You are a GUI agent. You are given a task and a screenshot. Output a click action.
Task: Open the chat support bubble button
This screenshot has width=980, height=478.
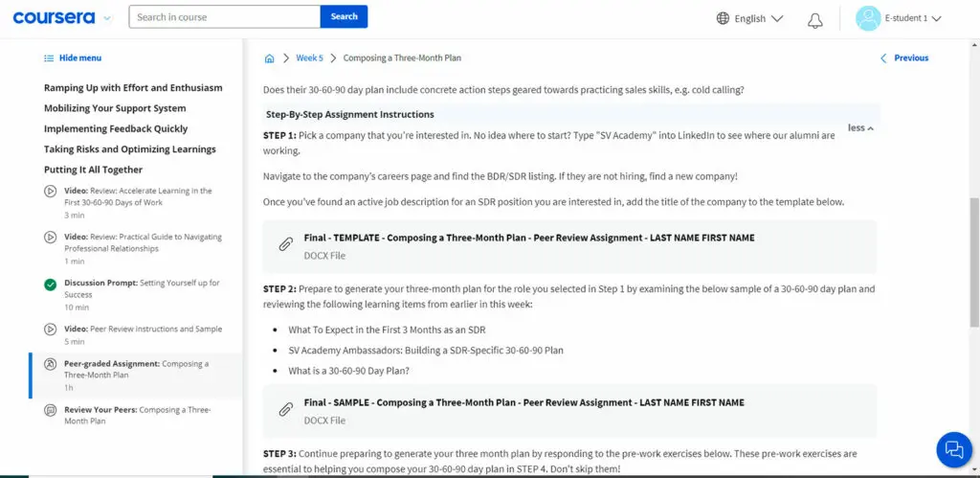coord(954,449)
